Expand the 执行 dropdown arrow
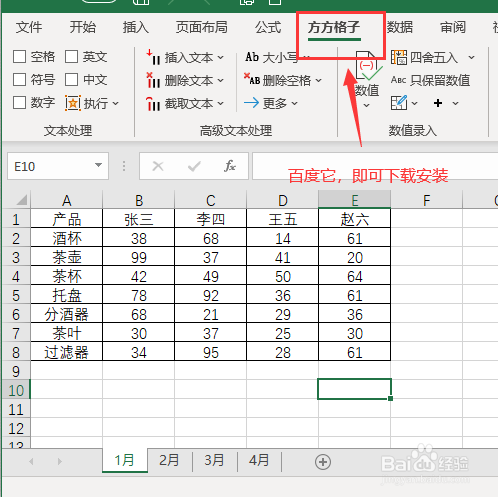 pos(116,103)
